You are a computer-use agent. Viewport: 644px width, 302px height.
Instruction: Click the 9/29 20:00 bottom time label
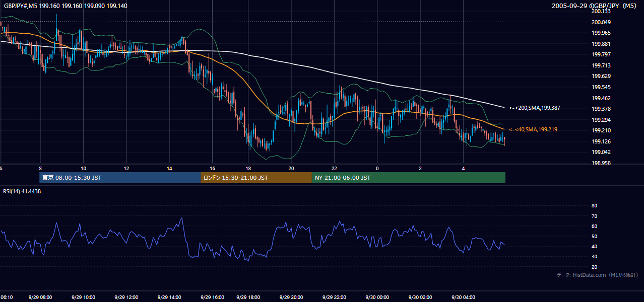point(291,297)
